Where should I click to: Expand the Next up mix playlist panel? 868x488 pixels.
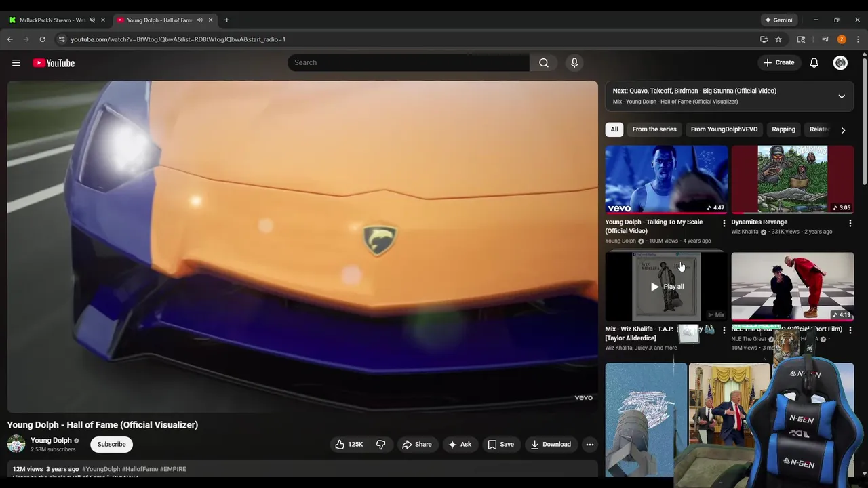point(842,96)
